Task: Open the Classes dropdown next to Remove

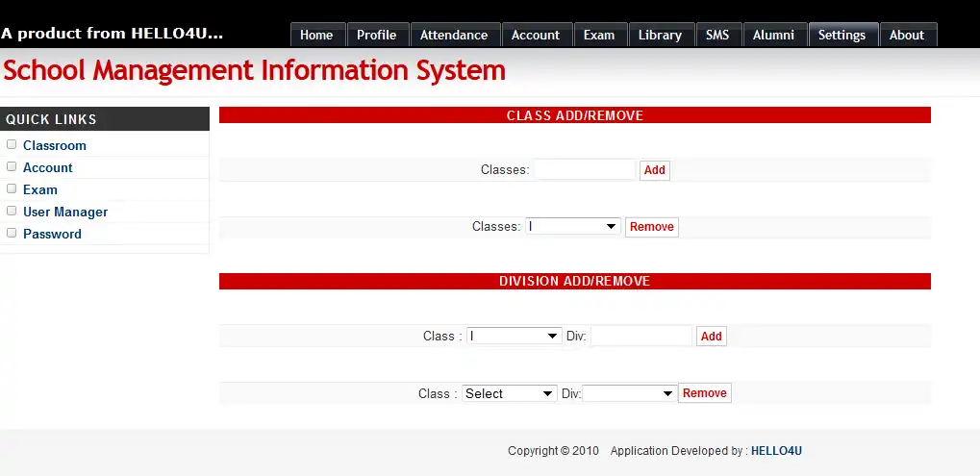Action: [x=572, y=227]
